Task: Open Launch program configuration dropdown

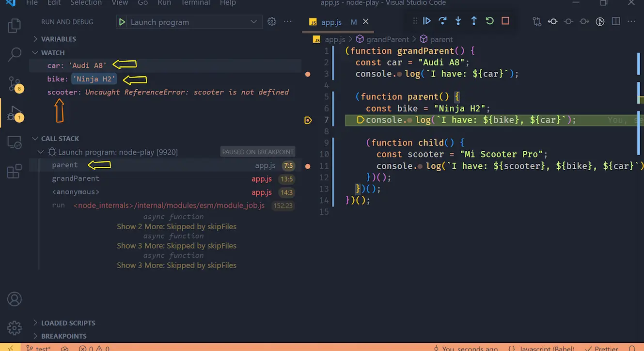Action: (x=194, y=22)
